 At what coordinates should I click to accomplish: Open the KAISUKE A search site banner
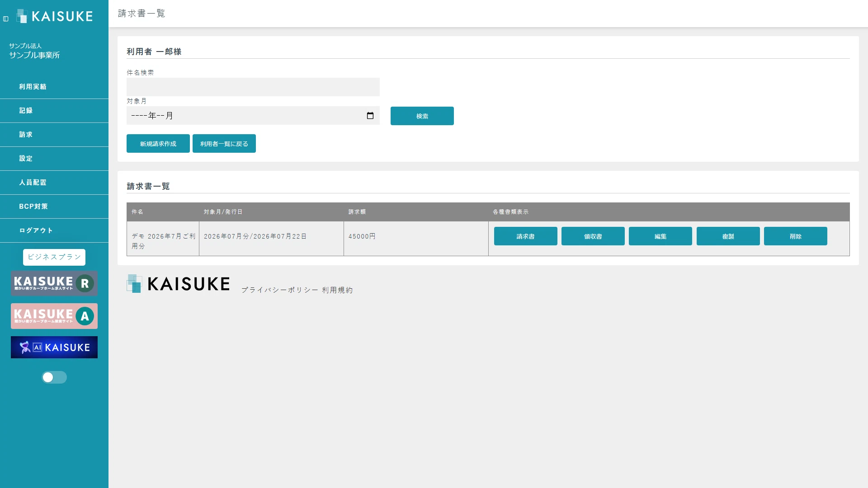coord(54,316)
